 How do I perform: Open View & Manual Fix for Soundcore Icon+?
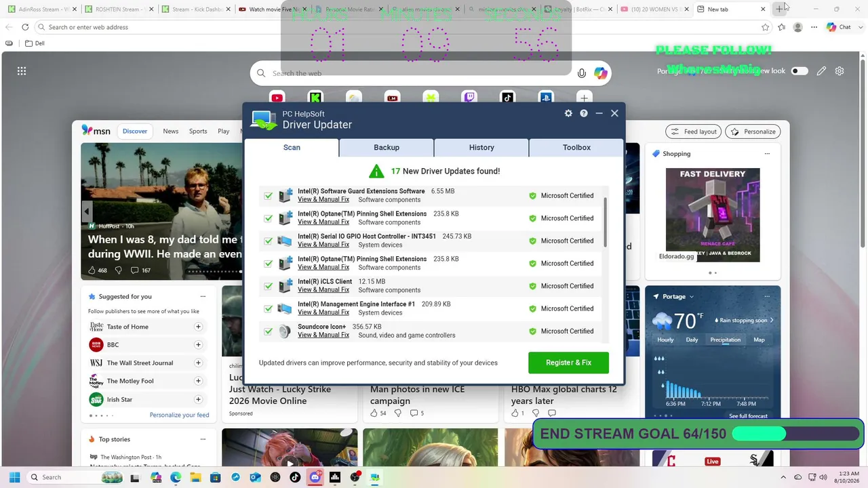pos(323,335)
